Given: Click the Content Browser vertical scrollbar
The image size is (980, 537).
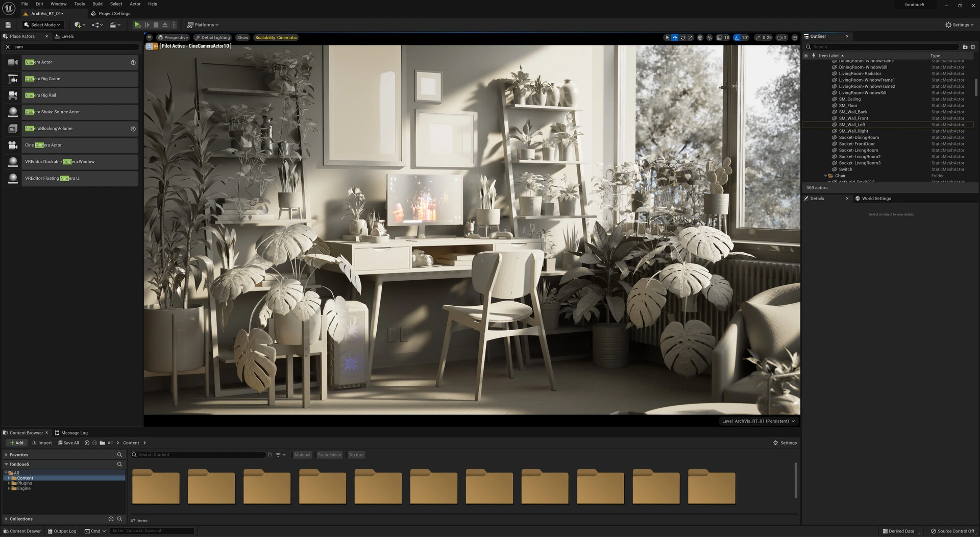Looking at the screenshot, I should pyautogui.click(x=795, y=480).
